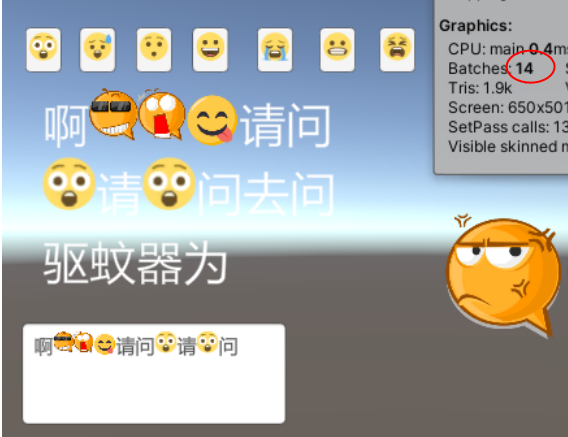568x437 pixels.
Task: Select the tired squinting-eyes emoji button
Action: (397, 50)
